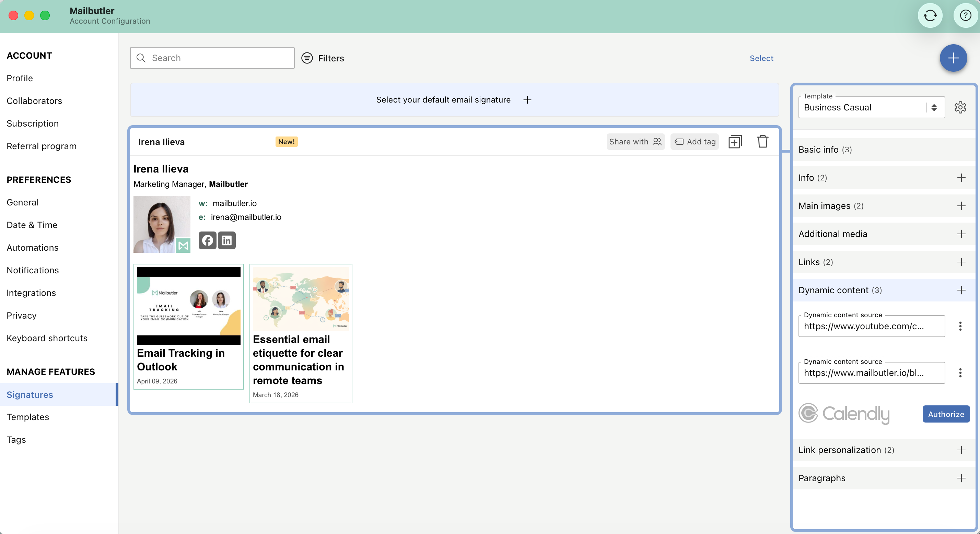Viewport: 980px width, 534px height.
Task: Expand the Paragraphs section
Action: (884, 478)
